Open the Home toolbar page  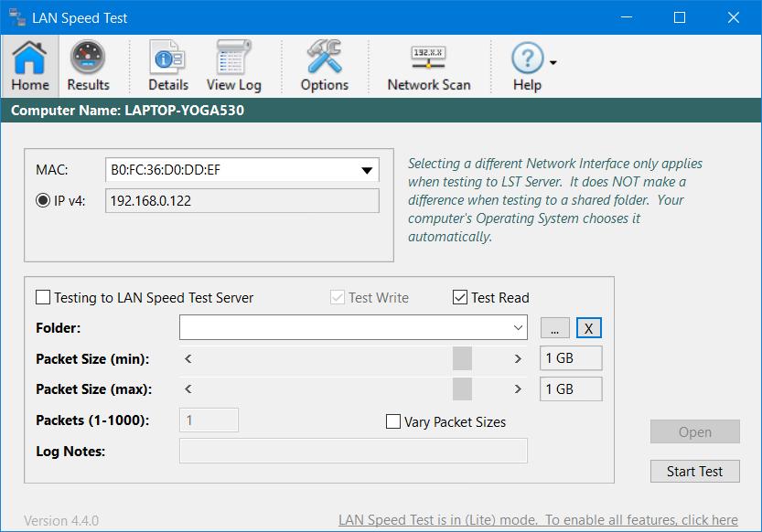[x=30, y=66]
